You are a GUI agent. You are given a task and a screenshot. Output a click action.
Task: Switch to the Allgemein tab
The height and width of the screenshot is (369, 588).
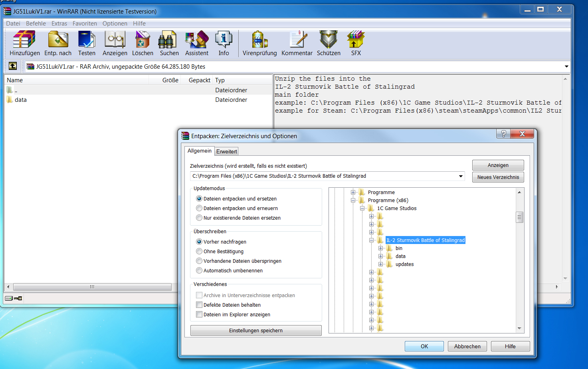199,151
